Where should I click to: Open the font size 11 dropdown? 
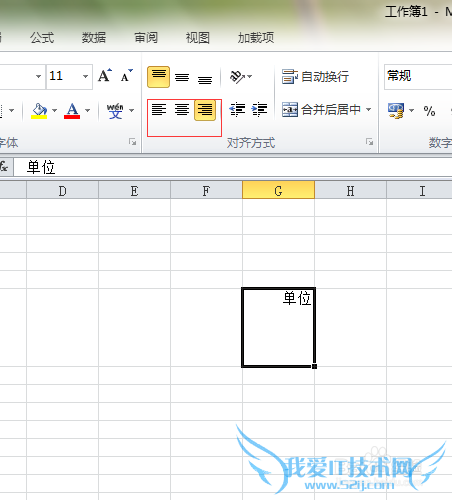tap(85, 76)
